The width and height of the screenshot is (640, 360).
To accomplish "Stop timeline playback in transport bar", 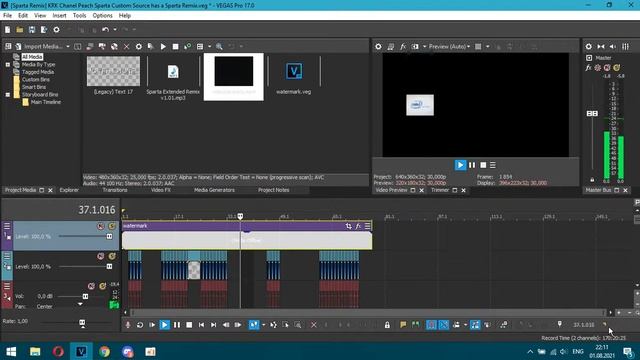I will pyautogui.click(x=189, y=325).
